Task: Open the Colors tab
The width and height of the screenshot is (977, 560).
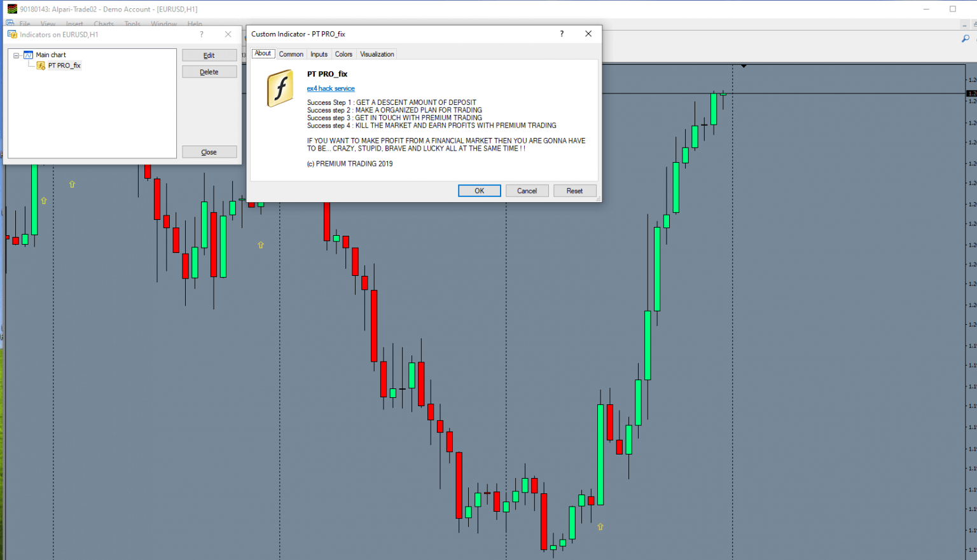Action: point(343,54)
